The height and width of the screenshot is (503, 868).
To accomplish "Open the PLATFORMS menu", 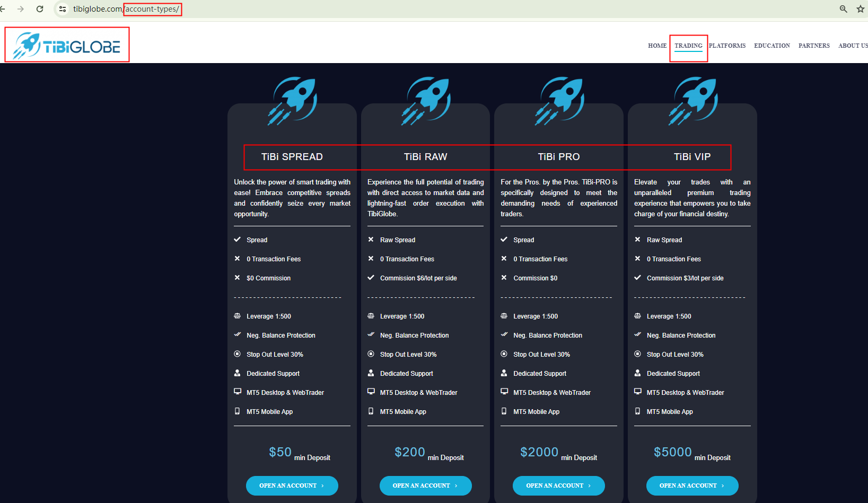I will coord(727,46).
